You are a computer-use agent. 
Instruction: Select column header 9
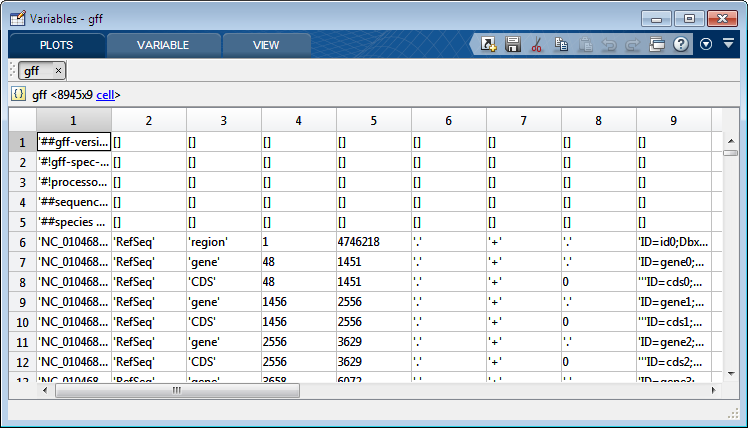coord(674,120)
